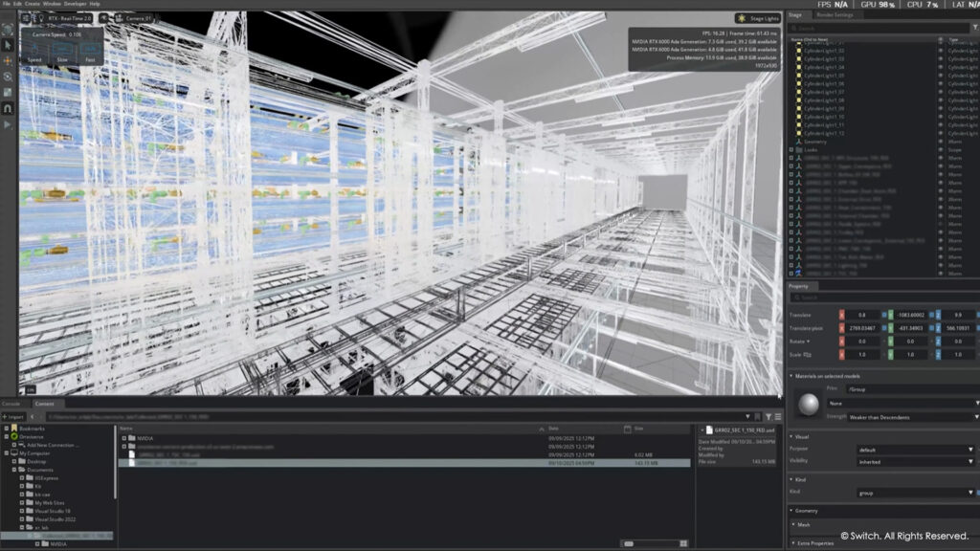Select the arrow selection tool in left toolbar

click(8, 45)
